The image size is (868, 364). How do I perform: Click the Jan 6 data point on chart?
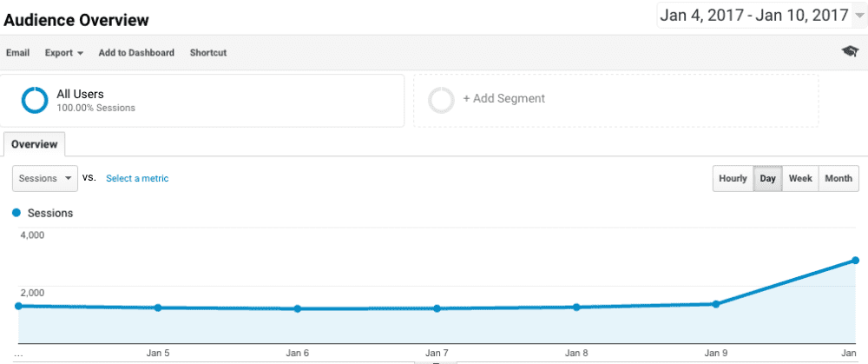pyautogui.click(x=298, y=308)
